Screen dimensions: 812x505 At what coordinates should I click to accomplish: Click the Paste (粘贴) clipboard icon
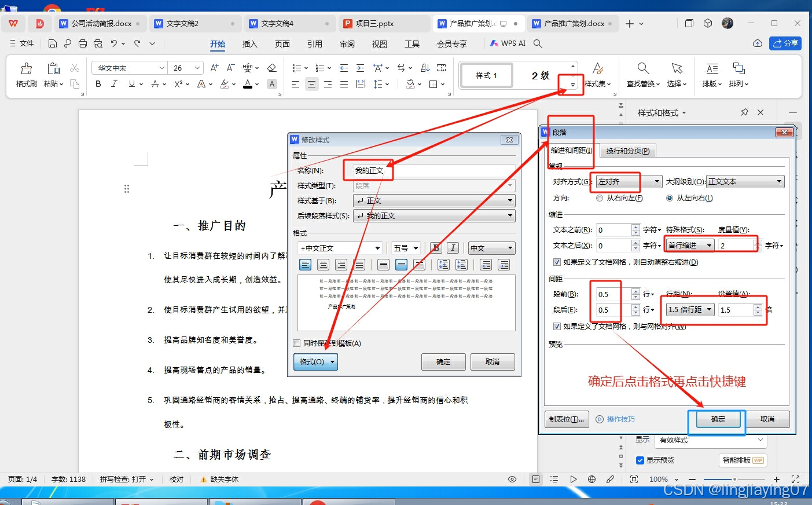(53, 68)
